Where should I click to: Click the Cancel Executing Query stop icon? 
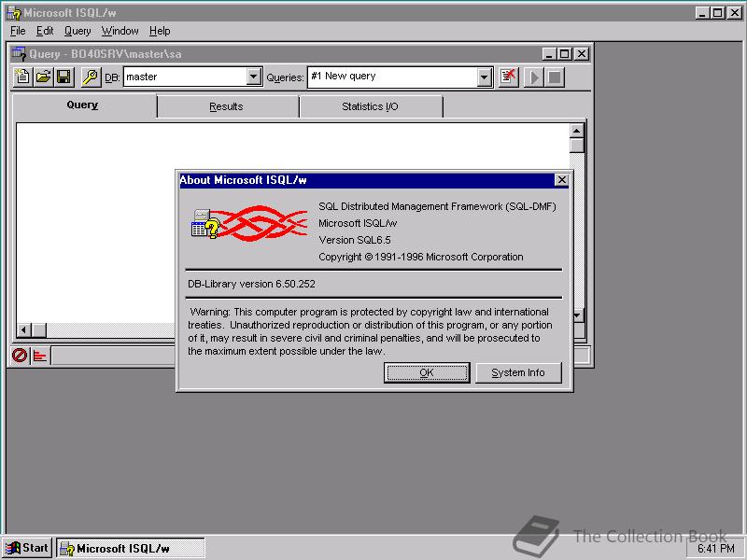(x=555, y=77)
